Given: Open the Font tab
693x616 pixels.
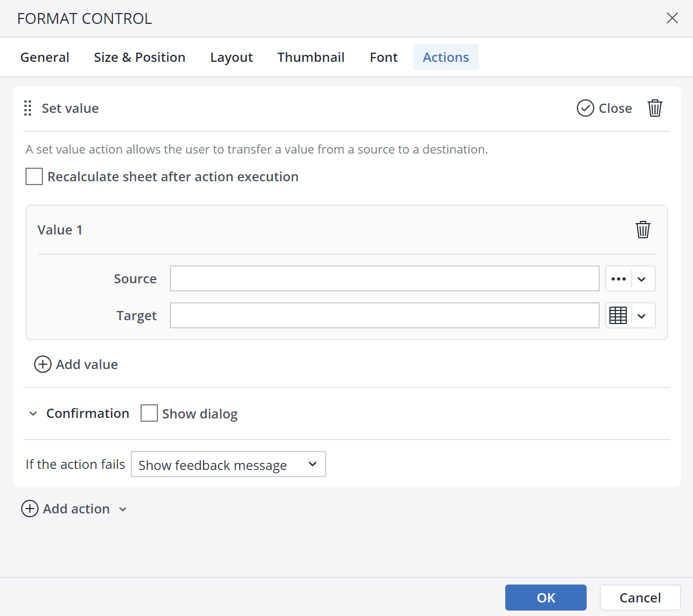Looking at the screenshot, I should click(x=384, y=57).
